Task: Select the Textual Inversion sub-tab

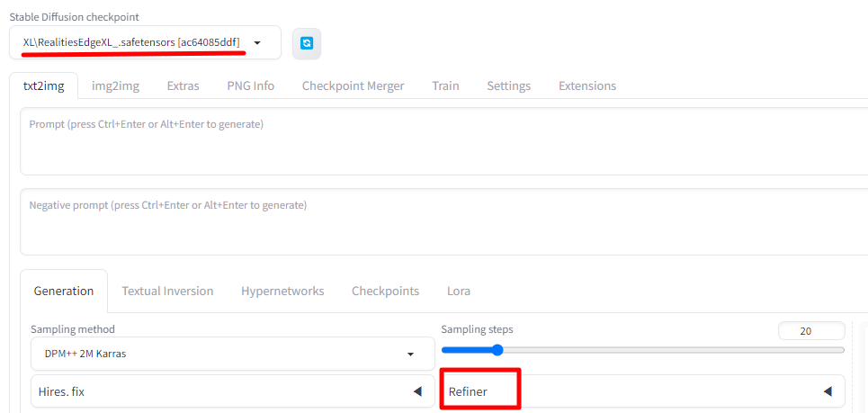Action: pyautogui.click(x=167, y=291)
